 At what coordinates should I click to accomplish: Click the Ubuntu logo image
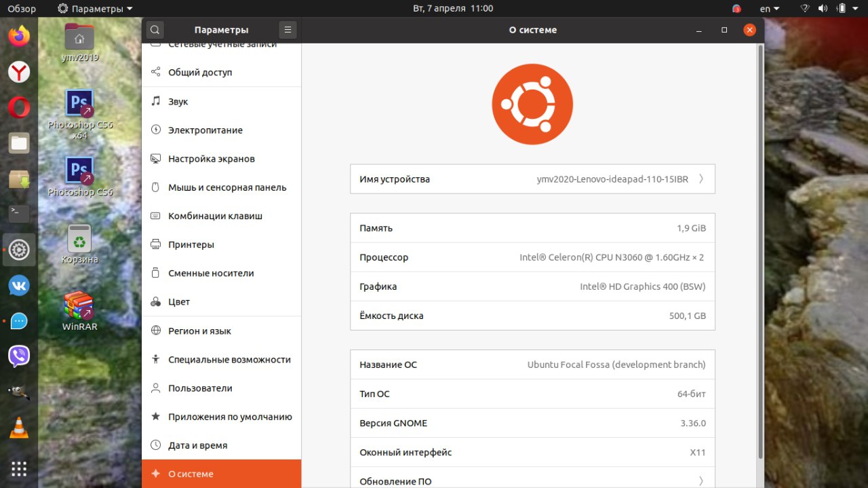tap(532, 105)
